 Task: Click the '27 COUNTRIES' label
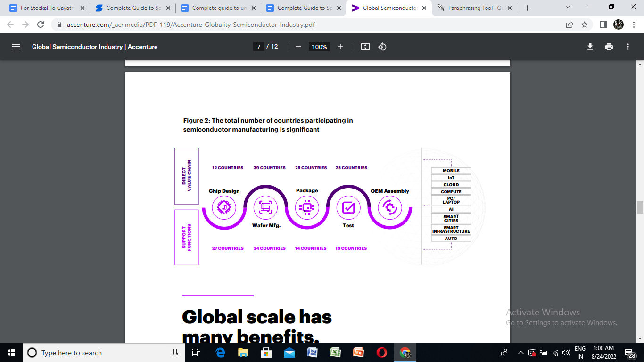click(228, 248)
